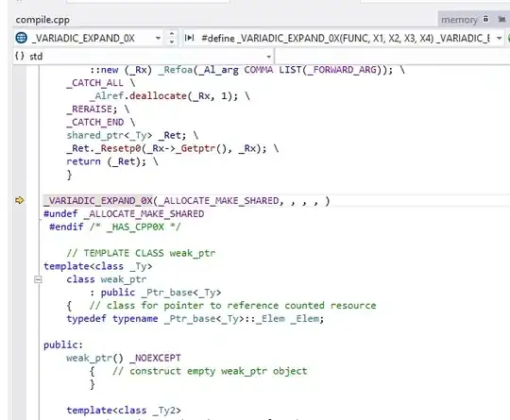The width and height of the screenshot is (510, 420).
Task: Click the lock icon on memory tab
Action: (x=485, y=19)
